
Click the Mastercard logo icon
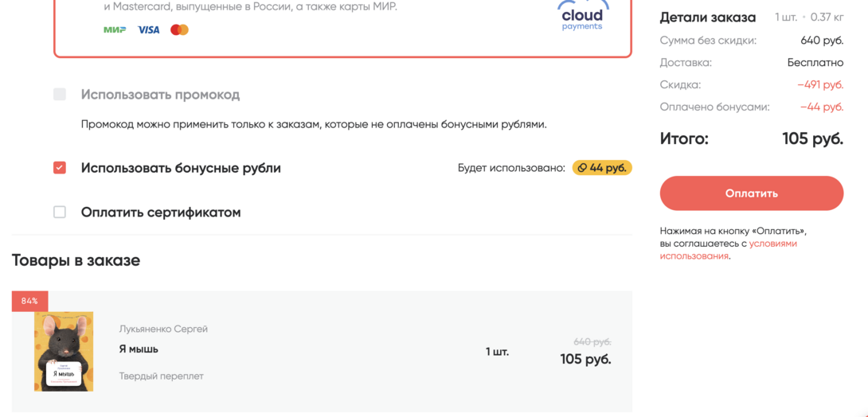click(x=179, y=30)
